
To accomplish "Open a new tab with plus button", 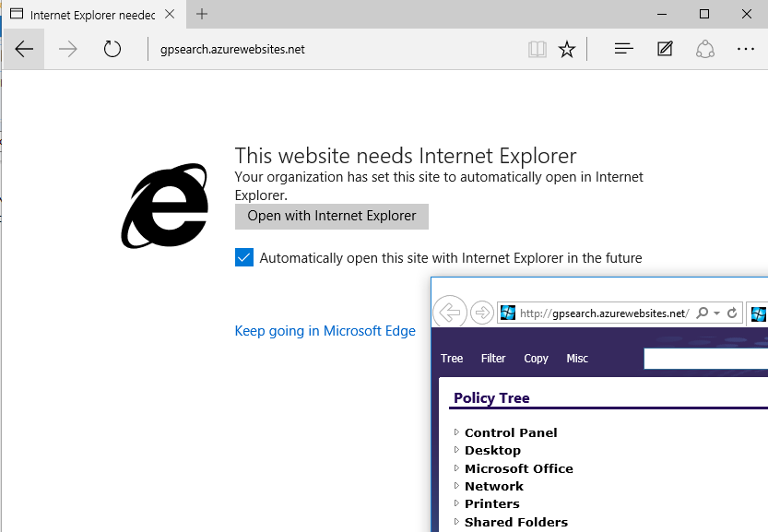I will [202, 14].
